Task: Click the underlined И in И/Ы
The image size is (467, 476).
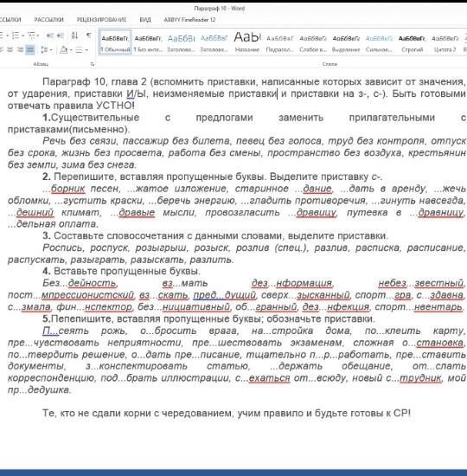Action: click(130, 93)
